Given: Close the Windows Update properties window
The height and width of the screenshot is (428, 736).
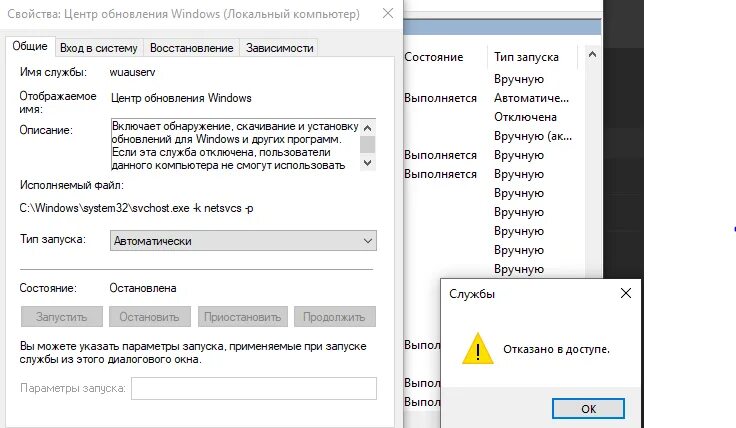Looking at the screenshot, I should tap(388, 14).
